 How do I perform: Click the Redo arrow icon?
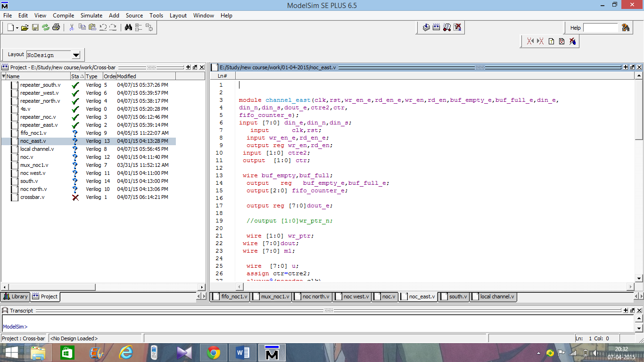pos(113,28)
